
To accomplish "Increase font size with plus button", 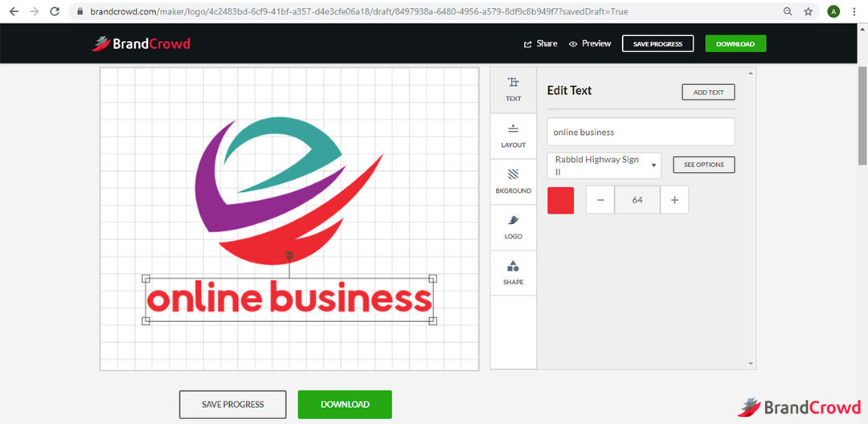I will [674, 200].
